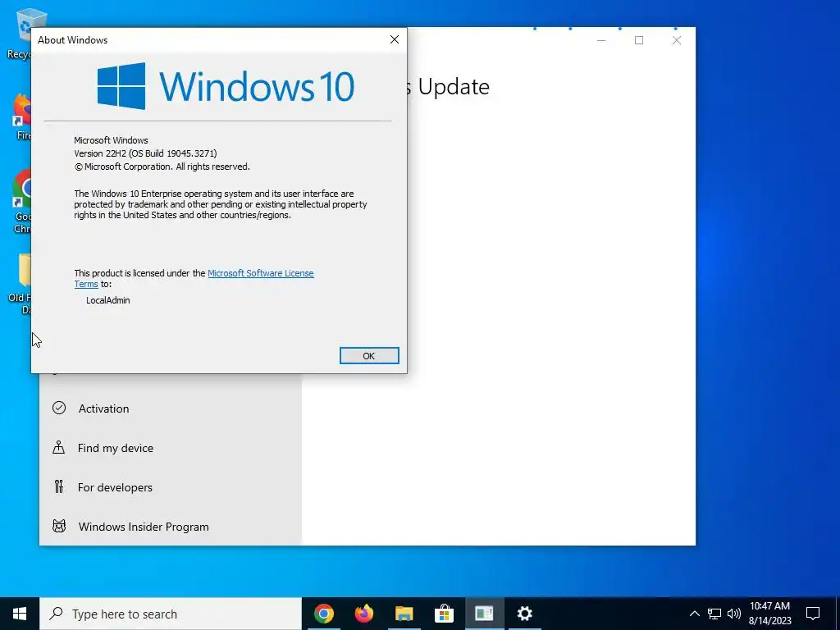Click the Windows 10 logo in dialog
Image resolution: width=840 pixels, height=630 pixels.
coord(226,85)
